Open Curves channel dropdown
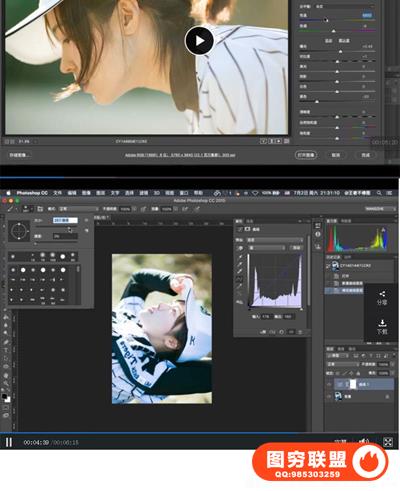 267,248
